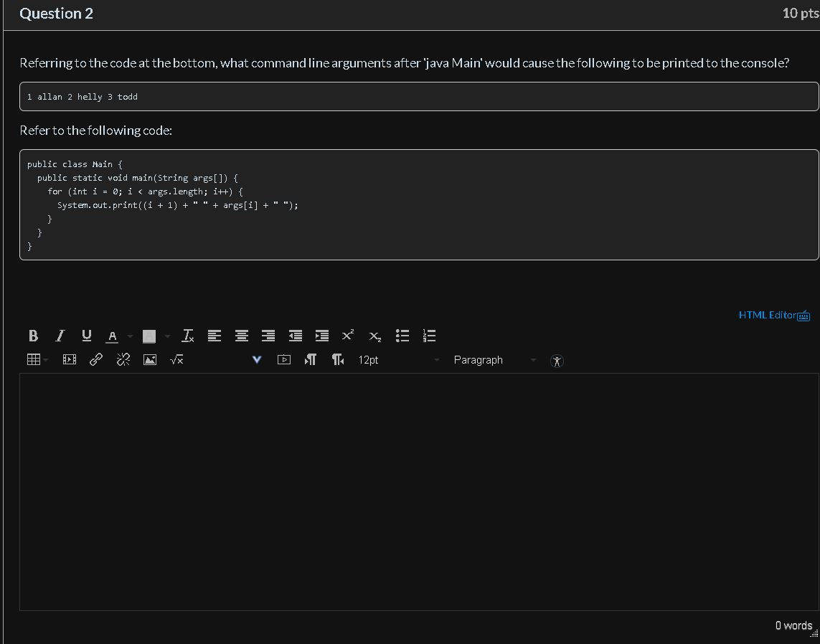
Task: Click the '0 words' count
Action: (x=794, y=625)
